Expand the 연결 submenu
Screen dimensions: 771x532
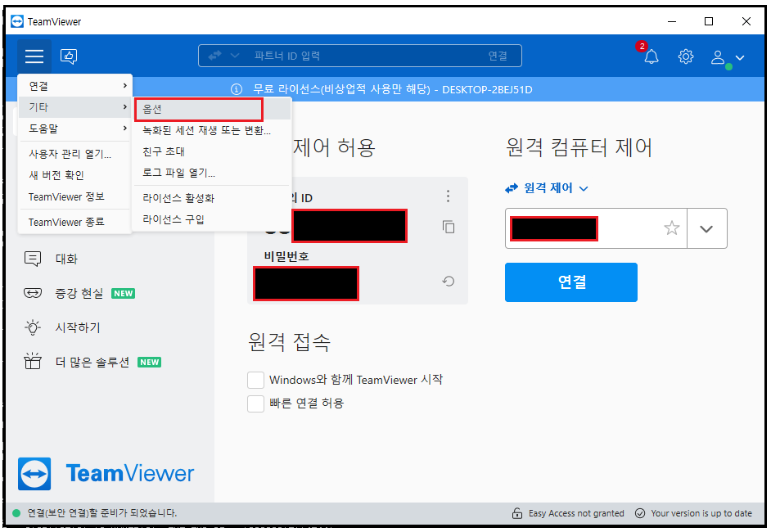74,86
